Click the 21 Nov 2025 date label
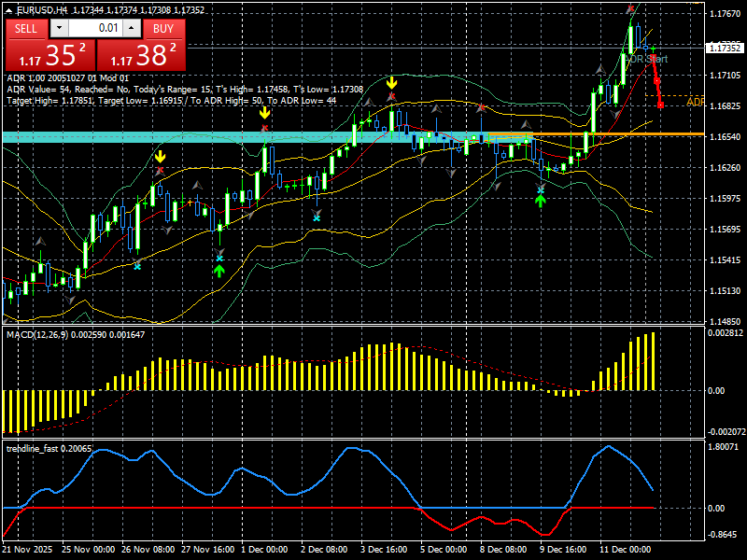This screenshot has width=747, height=560. click(28, 550)
